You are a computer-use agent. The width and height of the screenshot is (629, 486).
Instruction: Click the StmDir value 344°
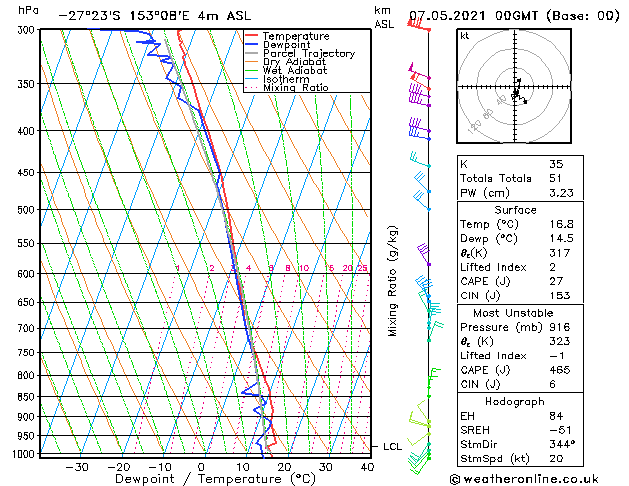(562, 444)
